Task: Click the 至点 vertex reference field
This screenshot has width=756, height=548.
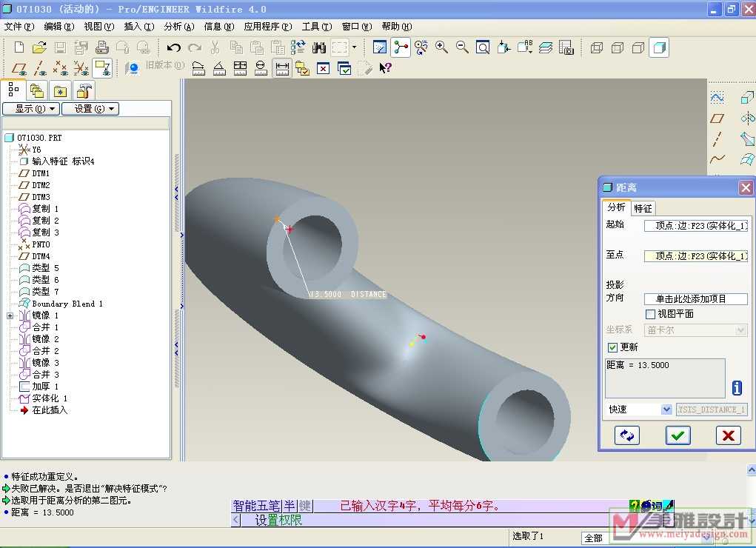Action: click(696, 255)
